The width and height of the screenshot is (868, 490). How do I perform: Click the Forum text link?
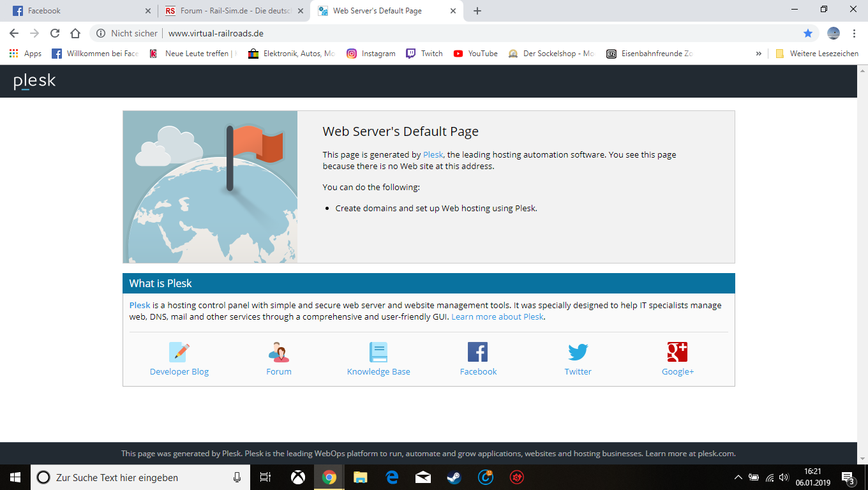coord(279,371)
